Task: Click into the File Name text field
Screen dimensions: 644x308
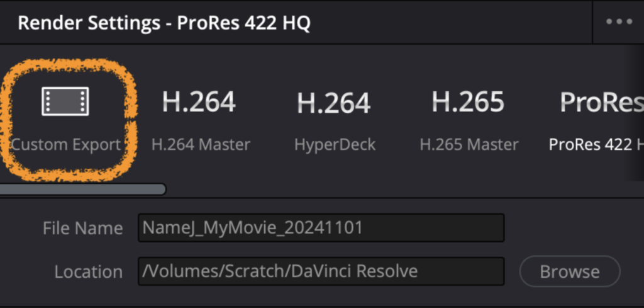Action: click(321, 228)
